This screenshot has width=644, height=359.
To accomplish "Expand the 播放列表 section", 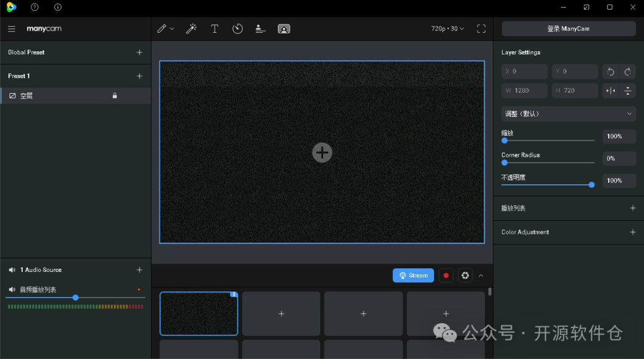I will tap(633, 208).
